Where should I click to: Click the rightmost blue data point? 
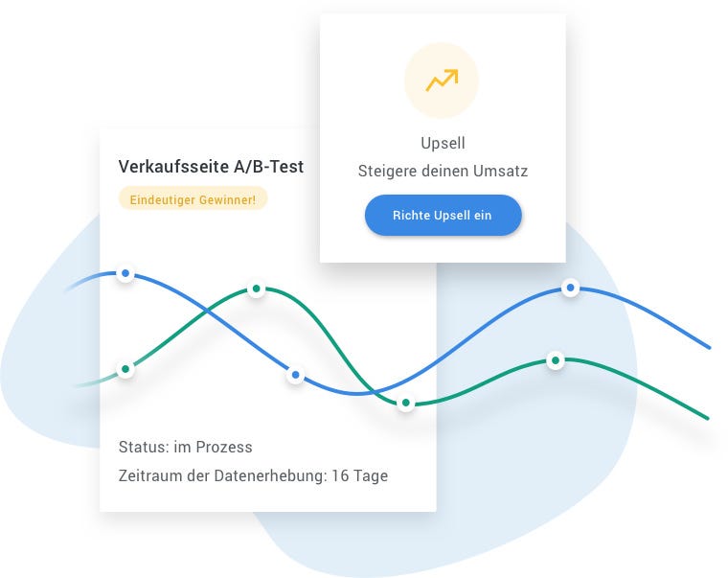[x=570, y=288]
